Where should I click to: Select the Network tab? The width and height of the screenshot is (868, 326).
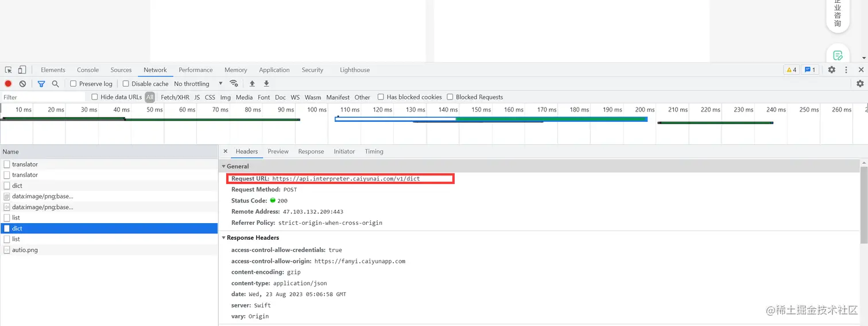155,70
